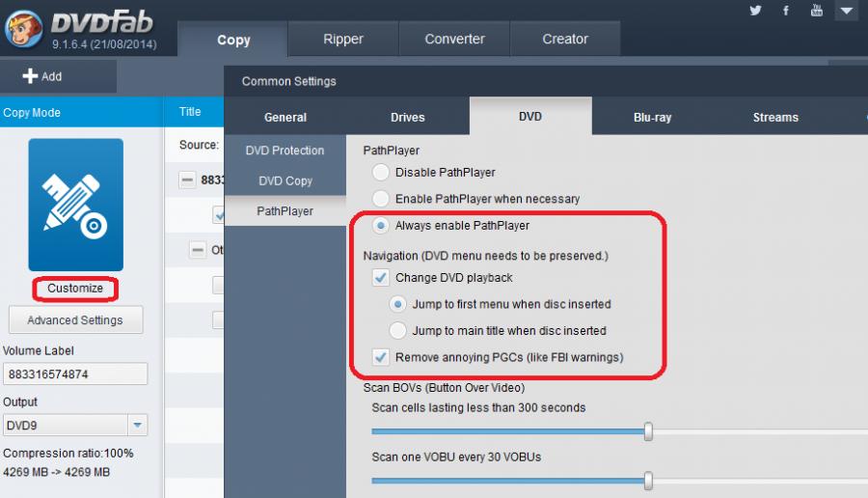Collapse the Ot... tree row
The height and width of the screenshot is (498, 868).
pyautogui.click(x=198, y=250)
